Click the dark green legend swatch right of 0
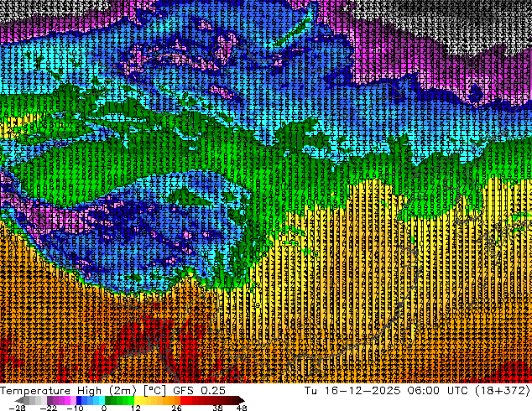Screen dimensions: 532x411 108,400
